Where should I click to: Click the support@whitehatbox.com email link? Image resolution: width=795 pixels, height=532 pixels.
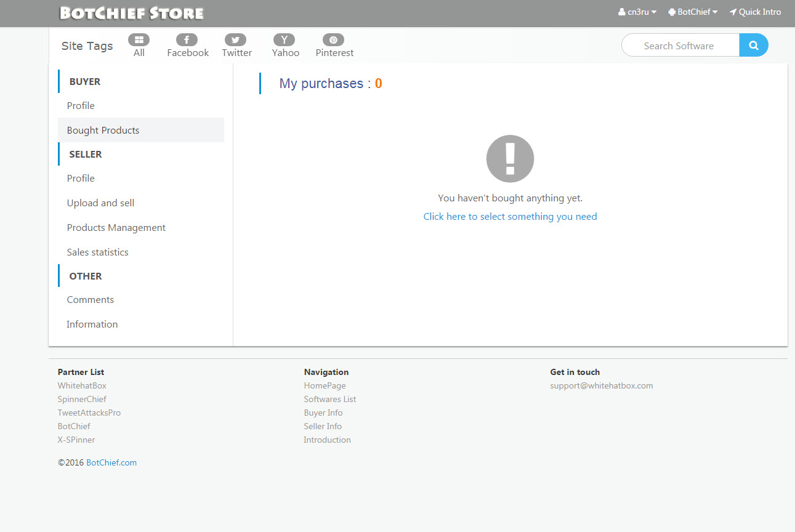click(602, 386)
